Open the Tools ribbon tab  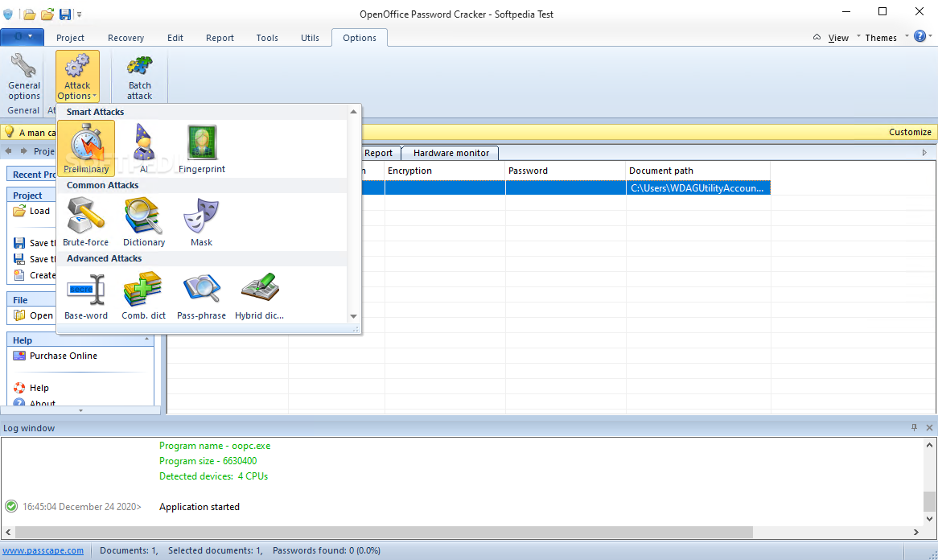click(267, 38)
